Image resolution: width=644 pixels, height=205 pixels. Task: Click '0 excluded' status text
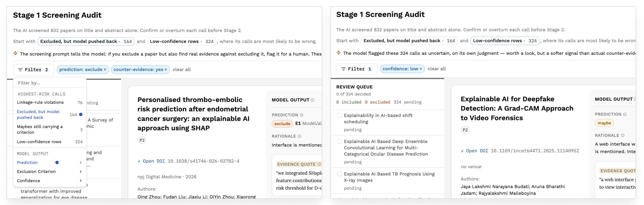pos(377,102)
